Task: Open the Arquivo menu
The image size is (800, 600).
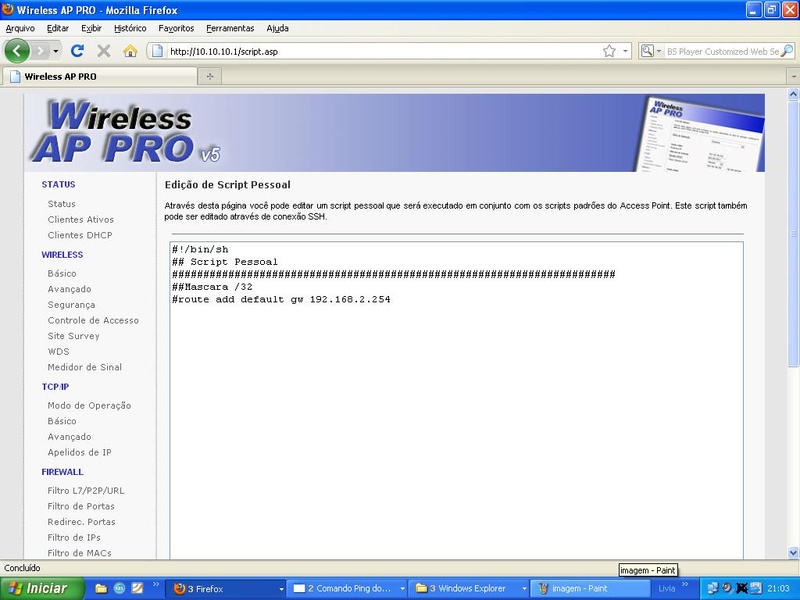Action: (20, 29)
